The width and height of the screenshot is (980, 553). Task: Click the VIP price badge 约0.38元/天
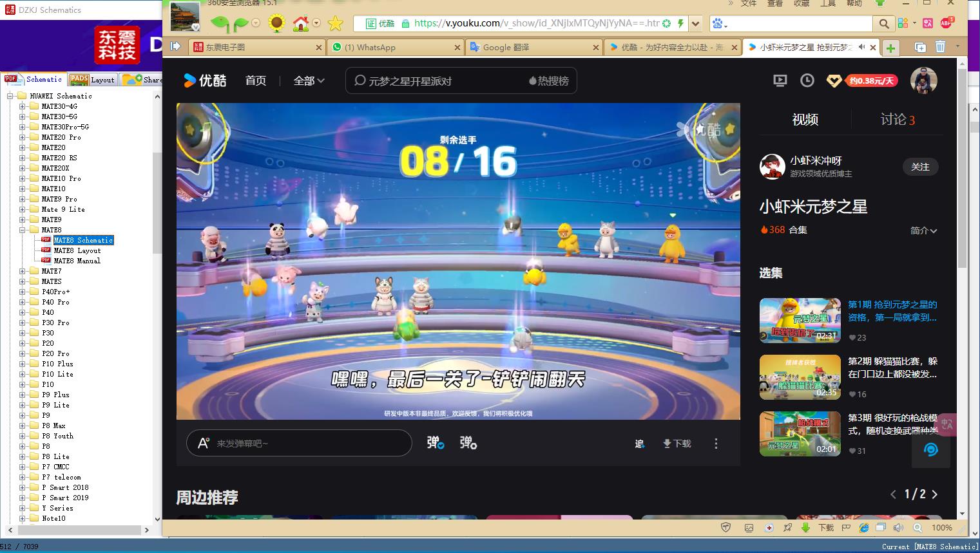(870, 81)
